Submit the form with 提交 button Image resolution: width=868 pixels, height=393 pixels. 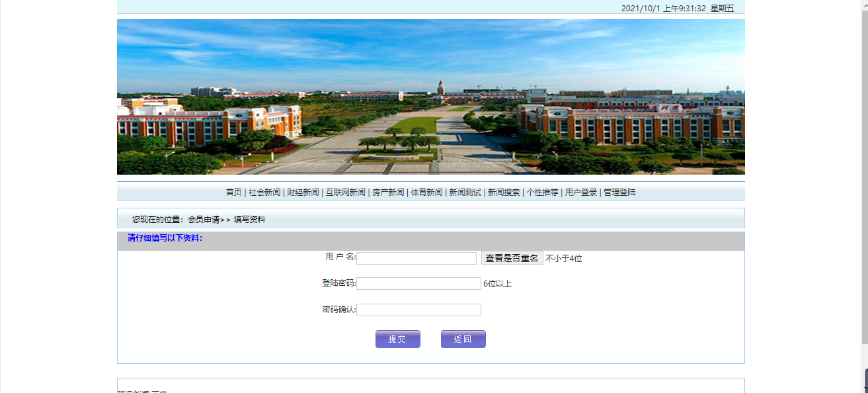(397, 339)
